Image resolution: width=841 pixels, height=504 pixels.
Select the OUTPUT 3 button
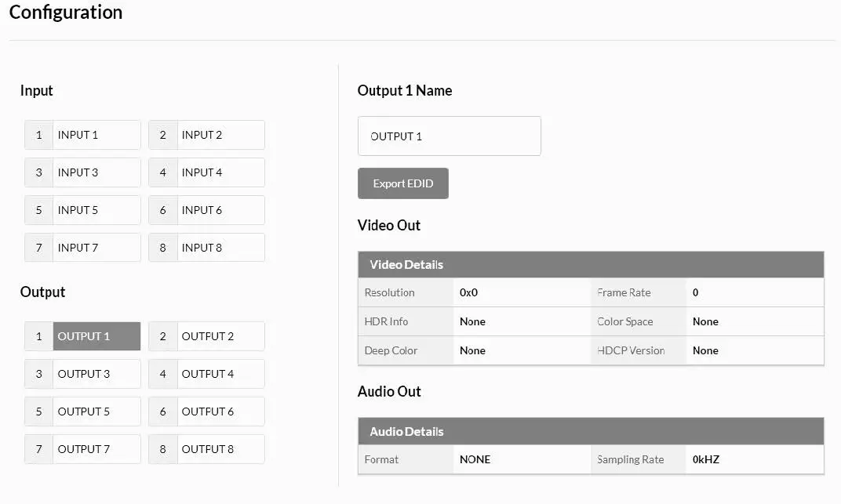(82, 374)
